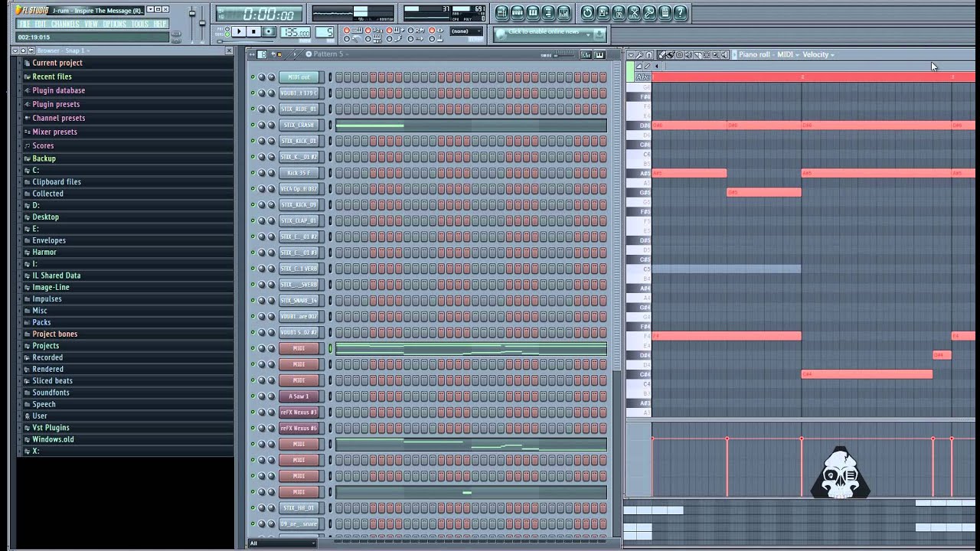Click the undo history circular arrow icon
980x551 pixels.
click(587, 13)
